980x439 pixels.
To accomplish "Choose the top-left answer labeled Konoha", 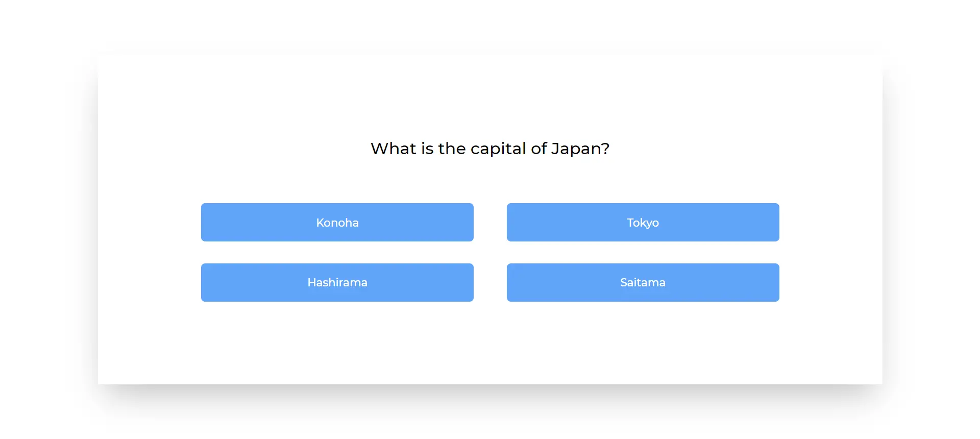I will (x=337, y=223).
